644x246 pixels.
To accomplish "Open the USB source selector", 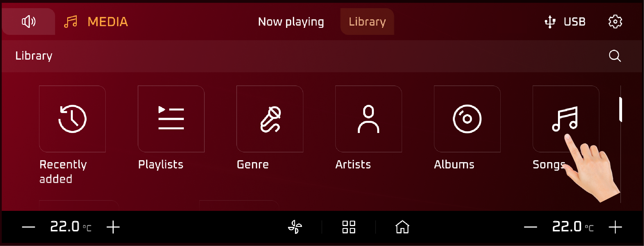I will click(x=565, y=22).
